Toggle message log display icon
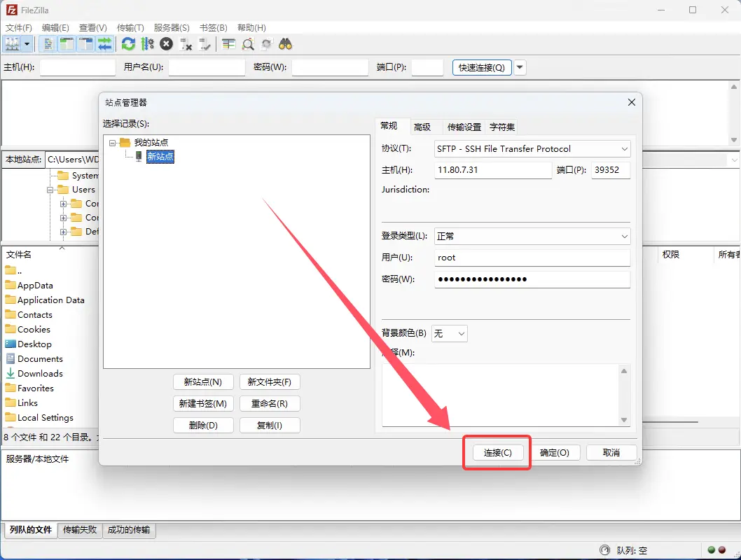 48,44
